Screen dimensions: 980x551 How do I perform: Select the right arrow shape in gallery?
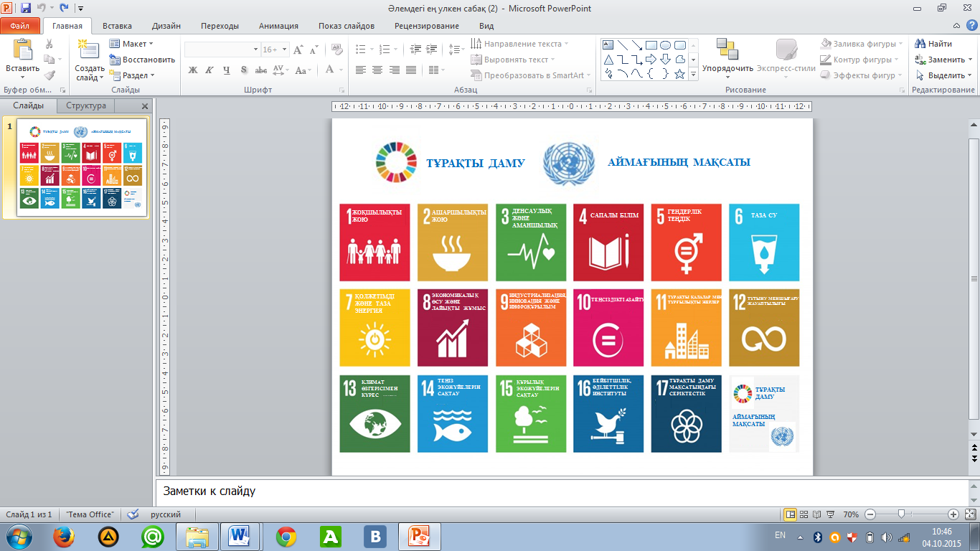651,60
